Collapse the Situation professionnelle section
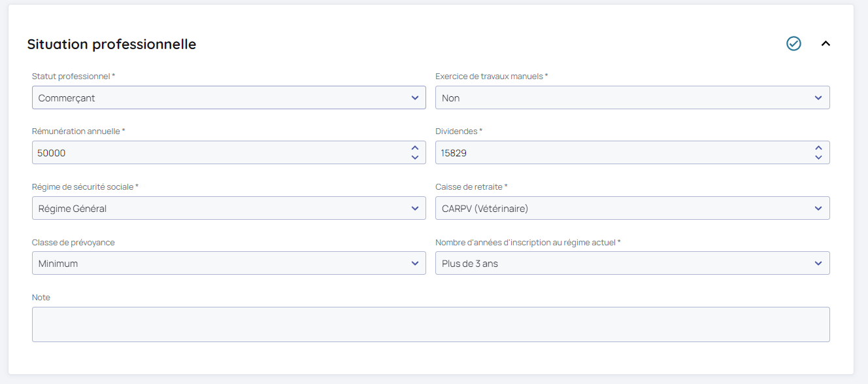This screenshot has height=384, width=868. coord(826,44)
